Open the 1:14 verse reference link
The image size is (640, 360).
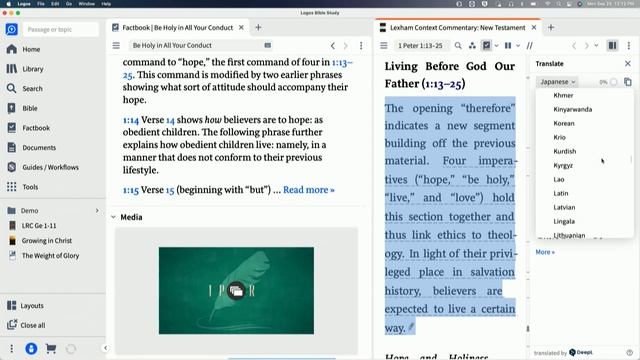coord(131,120)
